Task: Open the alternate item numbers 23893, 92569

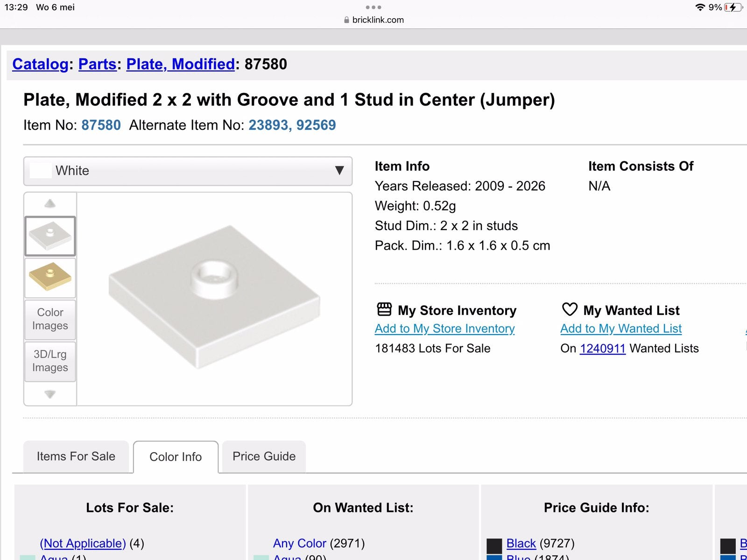Action: (292, 125)
